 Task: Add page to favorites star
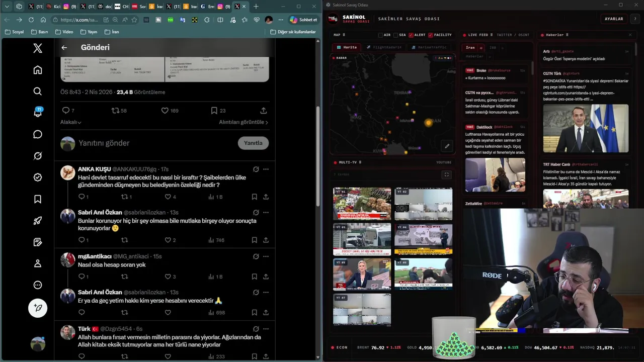(134, 20)
